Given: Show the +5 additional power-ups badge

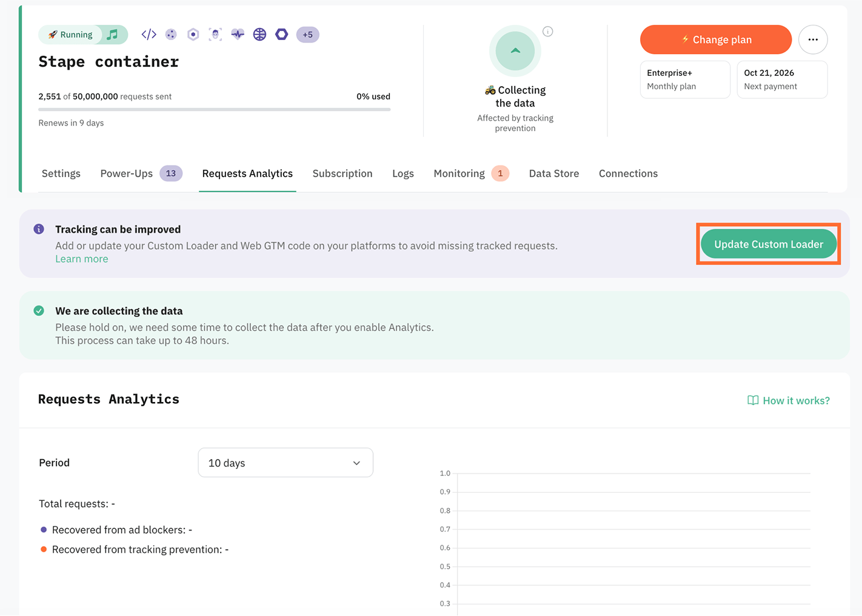Looking at the screenshot, I should point(308,35).
